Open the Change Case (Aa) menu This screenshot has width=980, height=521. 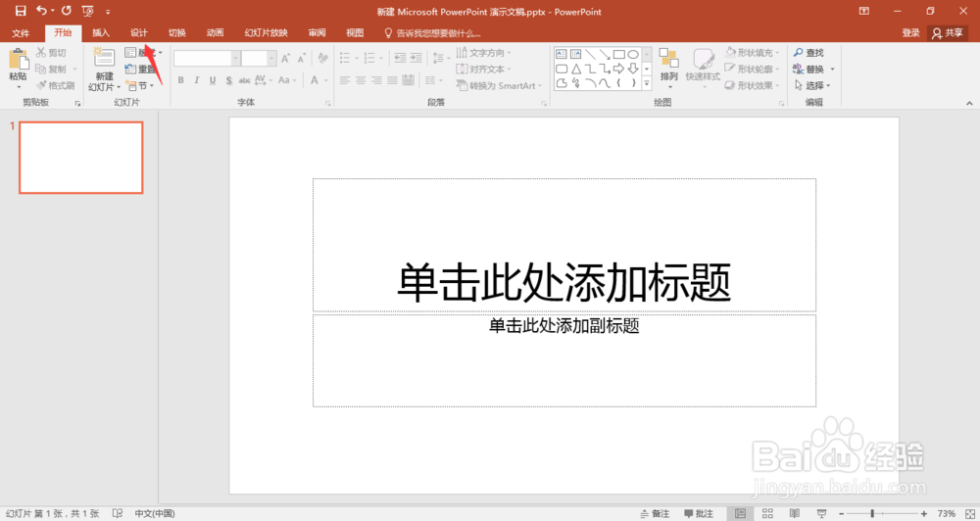286,80
